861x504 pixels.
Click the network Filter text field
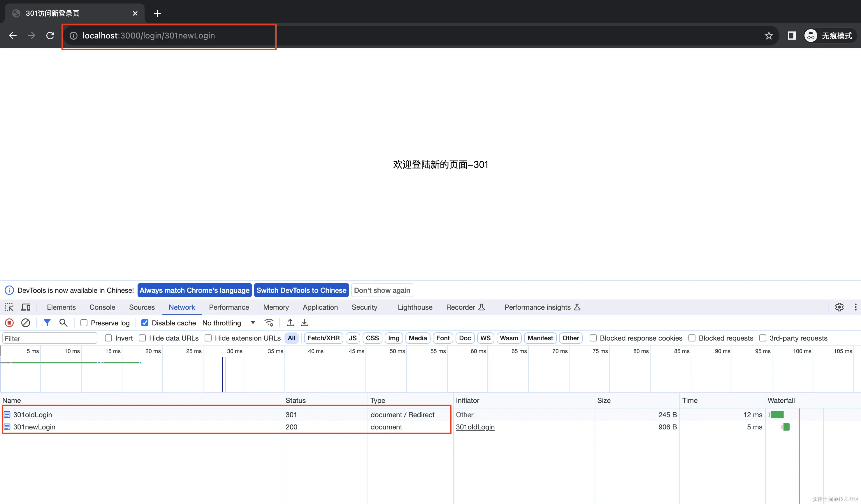point(50,339)
